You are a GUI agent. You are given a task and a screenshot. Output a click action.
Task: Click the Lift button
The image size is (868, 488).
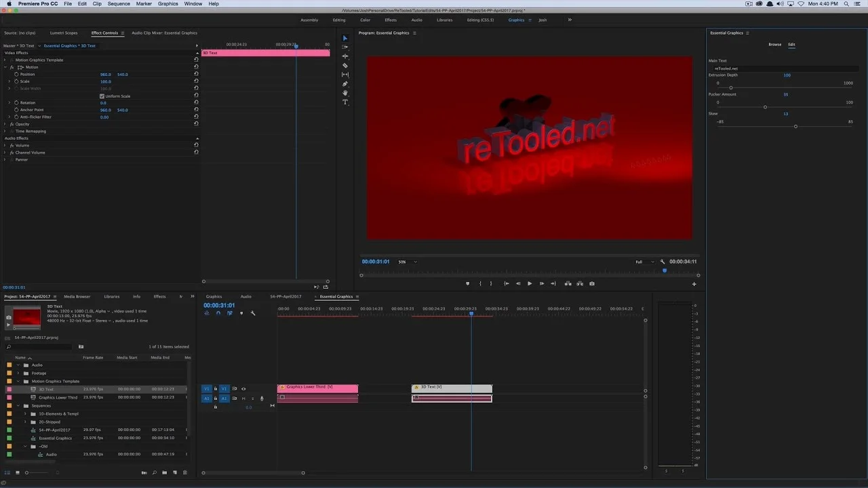(x=568, y=284)
